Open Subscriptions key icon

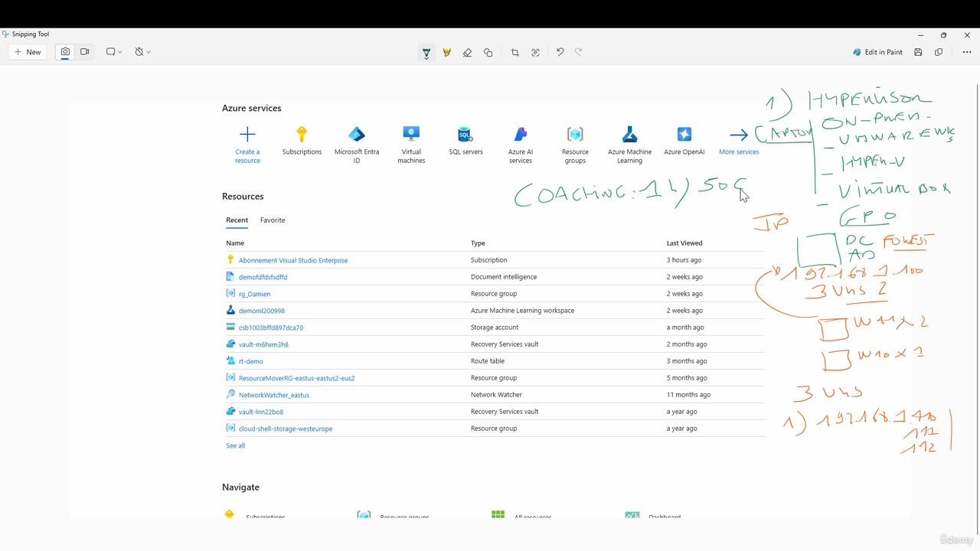pyautogui.click(x=302, y=135)
